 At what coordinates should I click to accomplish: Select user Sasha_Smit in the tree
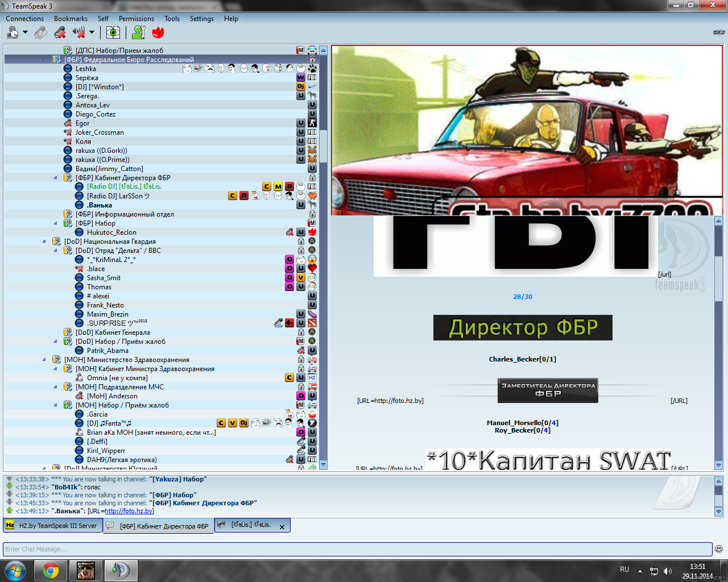tap(104, 278)
